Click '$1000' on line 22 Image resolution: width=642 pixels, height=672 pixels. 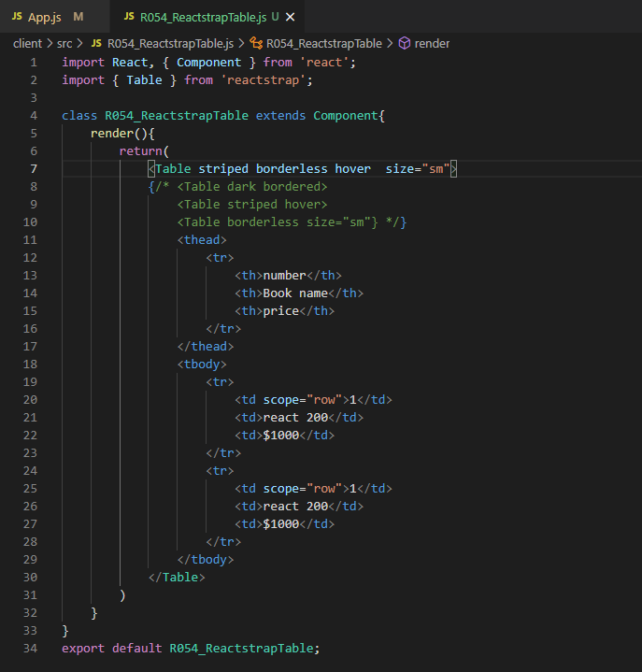(x=281, y=435)
